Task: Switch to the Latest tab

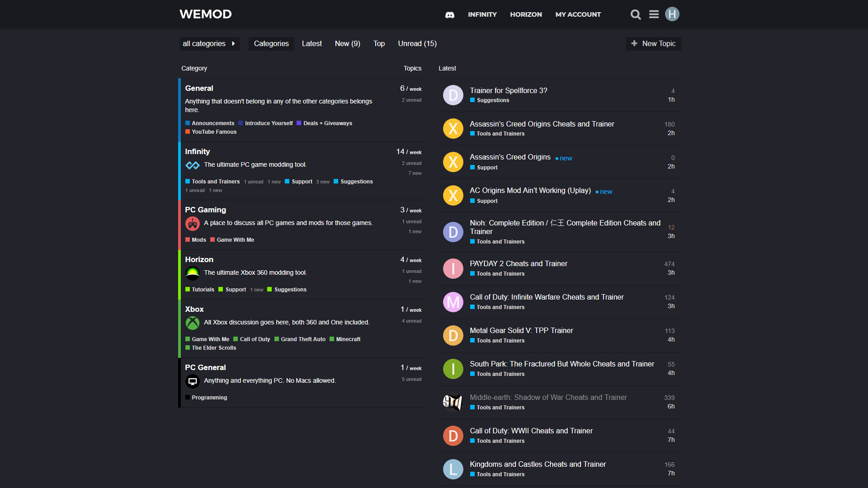Action: (x=312, y=44)
